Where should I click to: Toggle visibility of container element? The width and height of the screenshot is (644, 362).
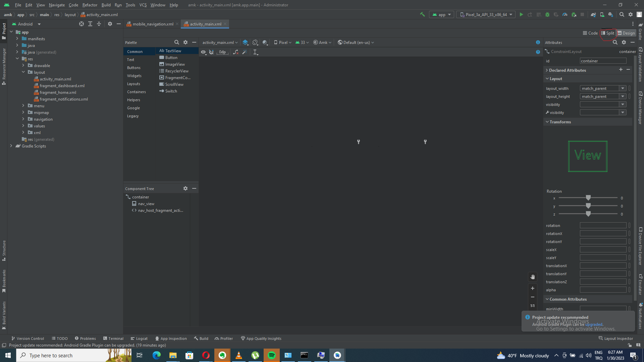coord(623,104)
